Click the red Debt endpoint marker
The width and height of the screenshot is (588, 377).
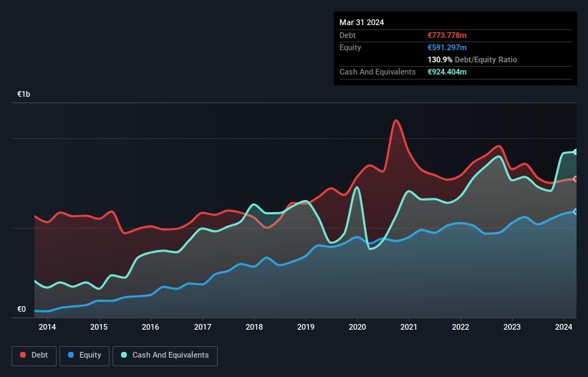coord(576,179)
